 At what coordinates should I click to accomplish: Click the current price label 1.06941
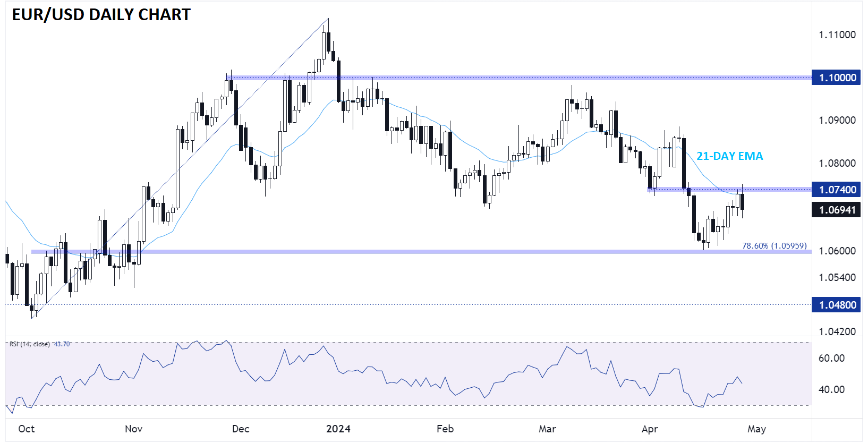(x=836, y=210)
